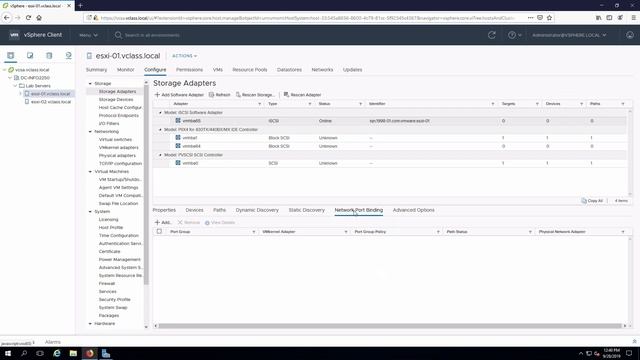
Task: Open the Time Configuration settings
Action: click(119, 236)
